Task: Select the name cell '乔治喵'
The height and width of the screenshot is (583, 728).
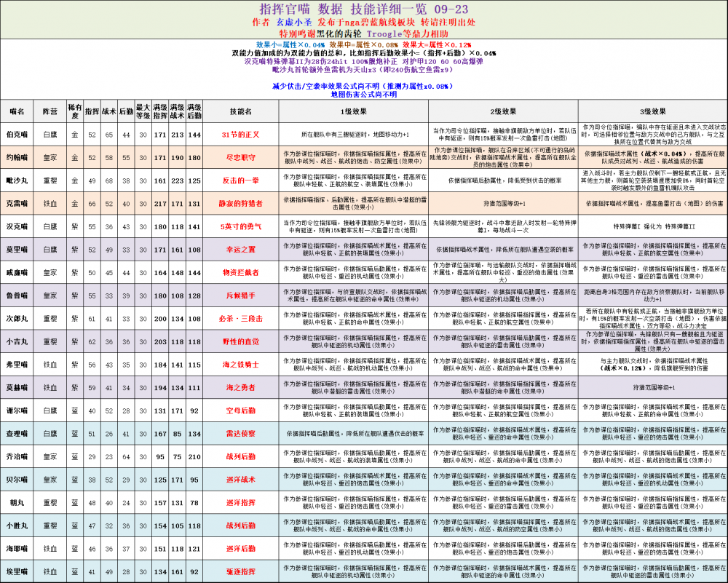Action: point(17,457)
